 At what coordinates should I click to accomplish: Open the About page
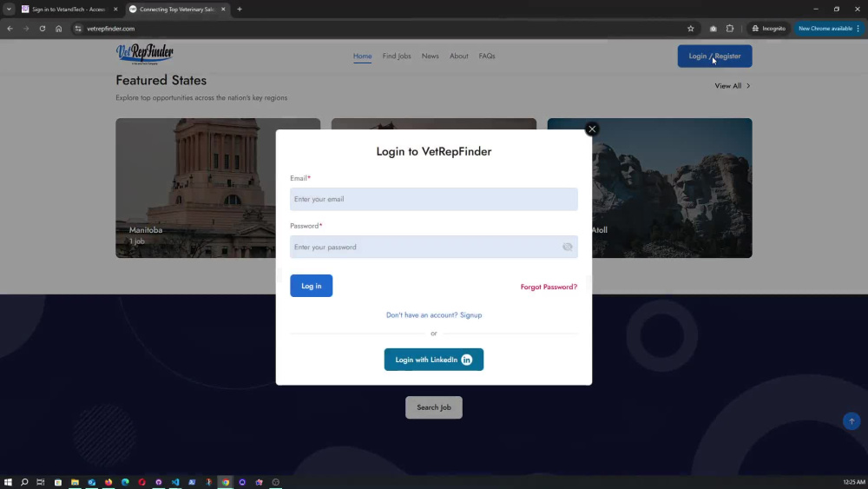point(459,56)
